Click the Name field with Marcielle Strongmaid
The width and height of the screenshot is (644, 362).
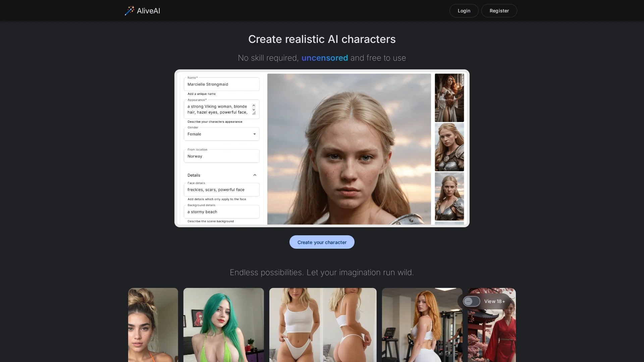[x=222, y=84]
